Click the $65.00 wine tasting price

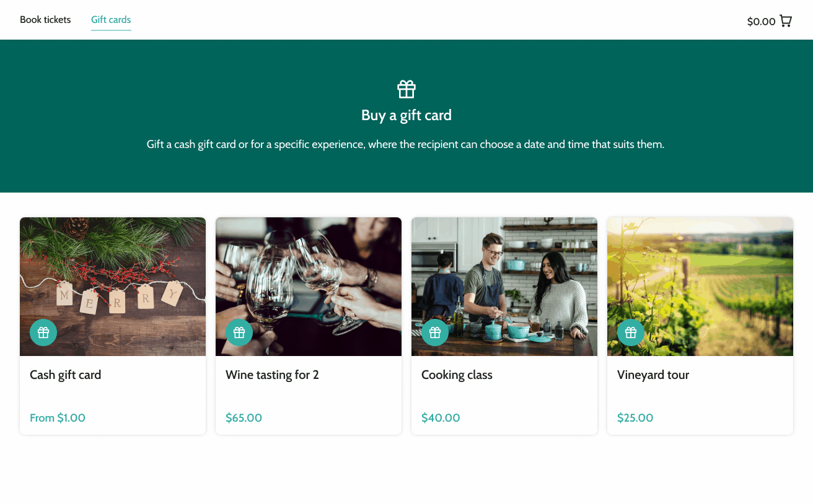244,418
